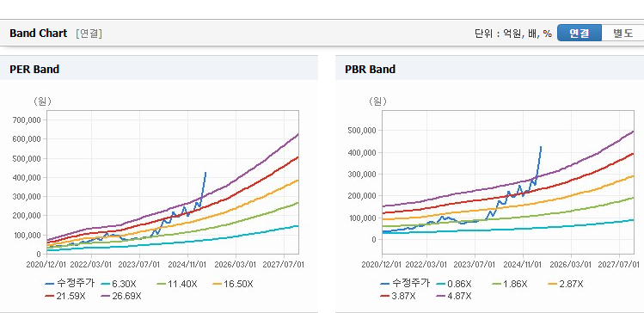The height and width of the screenshot is (313, 644).
Task: Click 2023/07/01 date label on PER chart
Action: coord(139,264)
